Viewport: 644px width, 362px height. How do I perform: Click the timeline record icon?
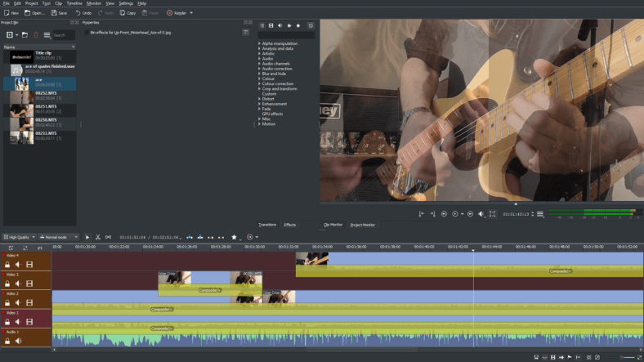click(250, 237)
